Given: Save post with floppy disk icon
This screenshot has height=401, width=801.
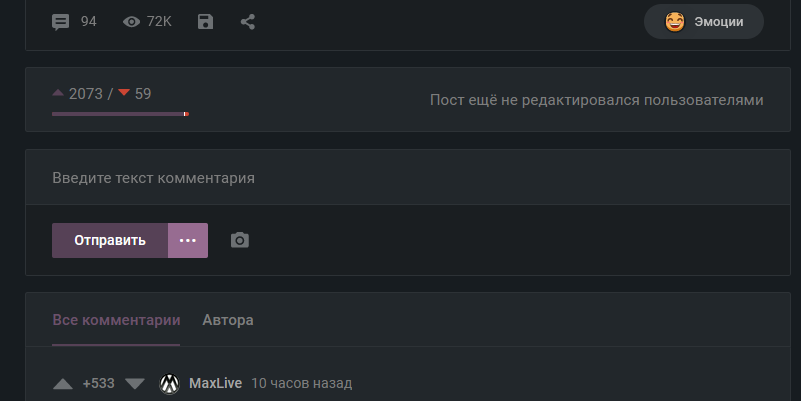Looking at the screenshot, I should [x=205, y=21].
